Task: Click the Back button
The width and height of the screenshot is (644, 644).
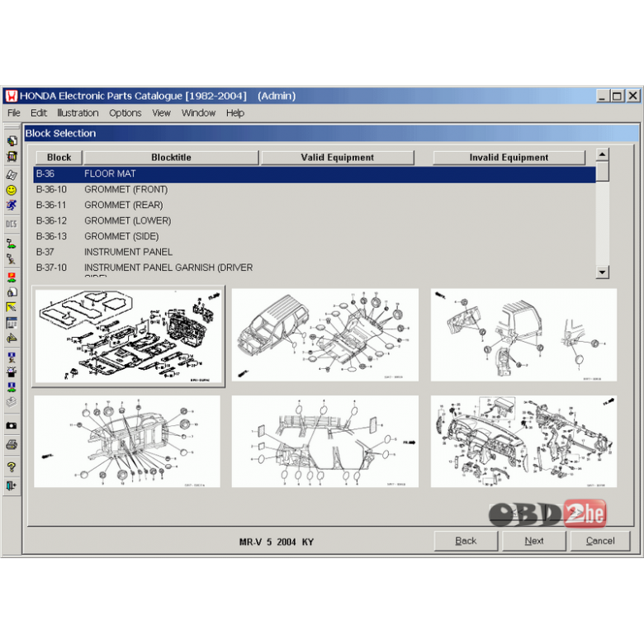Action: [x=466, y=541]
